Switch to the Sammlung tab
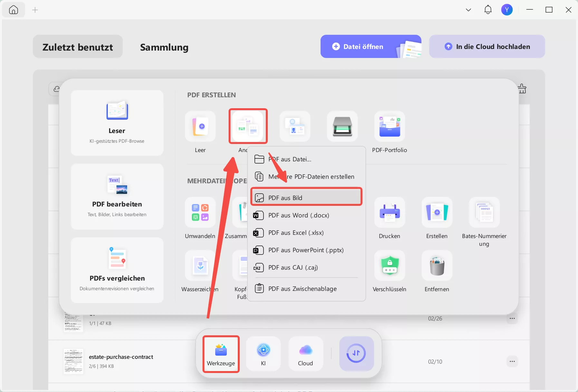 pos(164,47)
